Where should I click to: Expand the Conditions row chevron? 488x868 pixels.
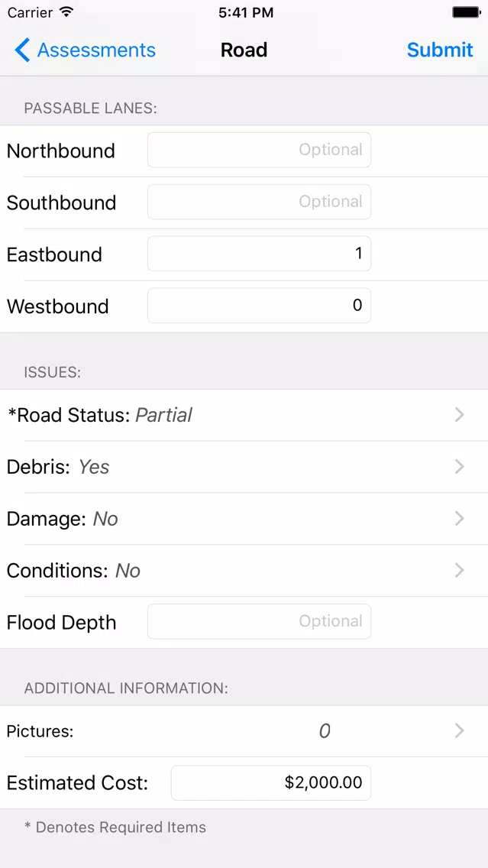tap(459, 570)
